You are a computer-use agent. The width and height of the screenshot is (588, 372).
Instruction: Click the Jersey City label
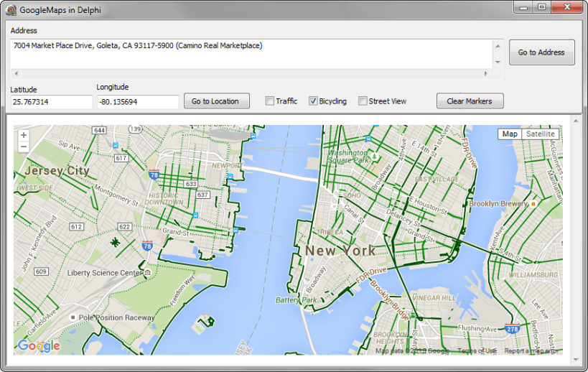(x=57, y=171)
